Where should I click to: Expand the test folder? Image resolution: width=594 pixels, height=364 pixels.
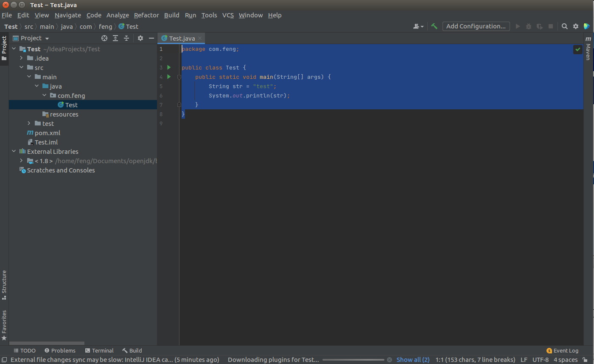coord(29,124)
